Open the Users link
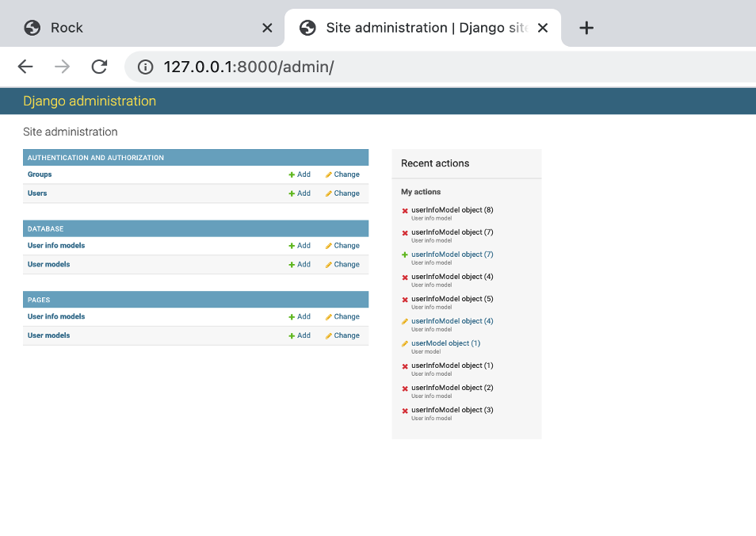 click(x=36, y=193)
